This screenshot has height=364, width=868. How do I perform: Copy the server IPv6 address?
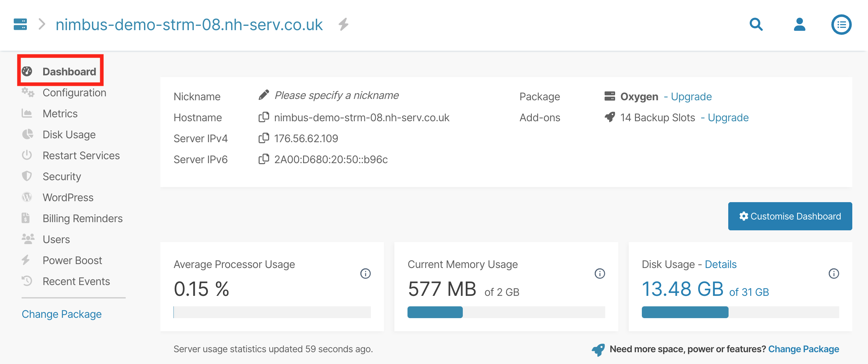coord(263,159)
